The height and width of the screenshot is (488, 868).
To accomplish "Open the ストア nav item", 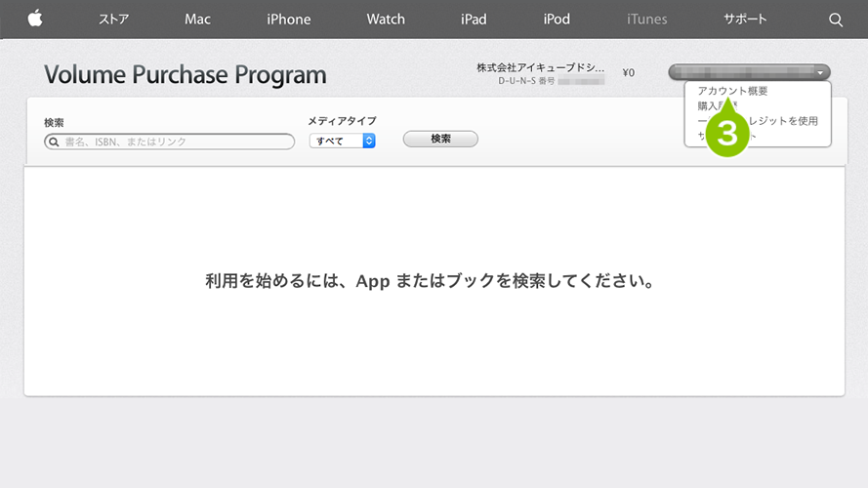I will point(113,20).
